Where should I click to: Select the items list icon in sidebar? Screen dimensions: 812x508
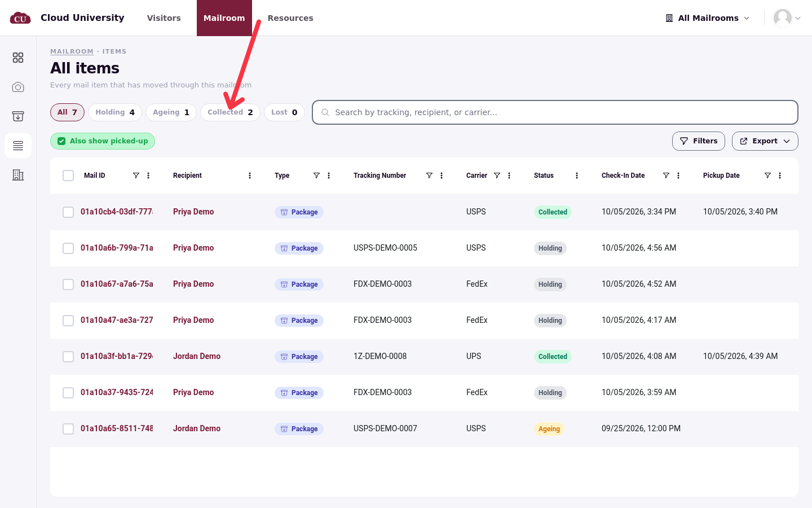point(18,146)
